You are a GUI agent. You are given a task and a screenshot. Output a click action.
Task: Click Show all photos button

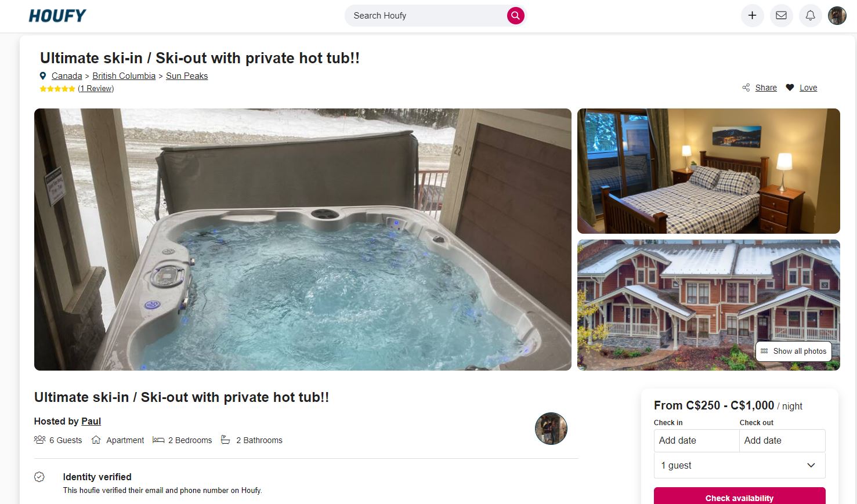point(793,351)
